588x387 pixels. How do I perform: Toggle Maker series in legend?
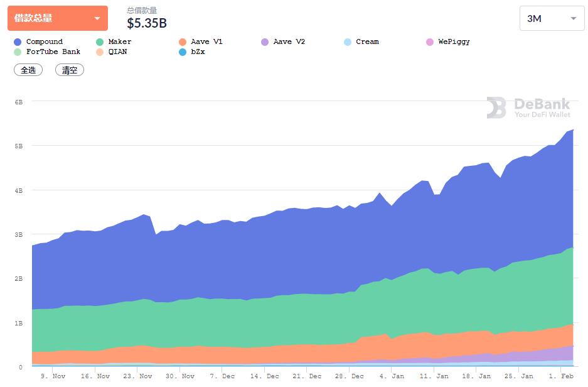pos(114,41)
